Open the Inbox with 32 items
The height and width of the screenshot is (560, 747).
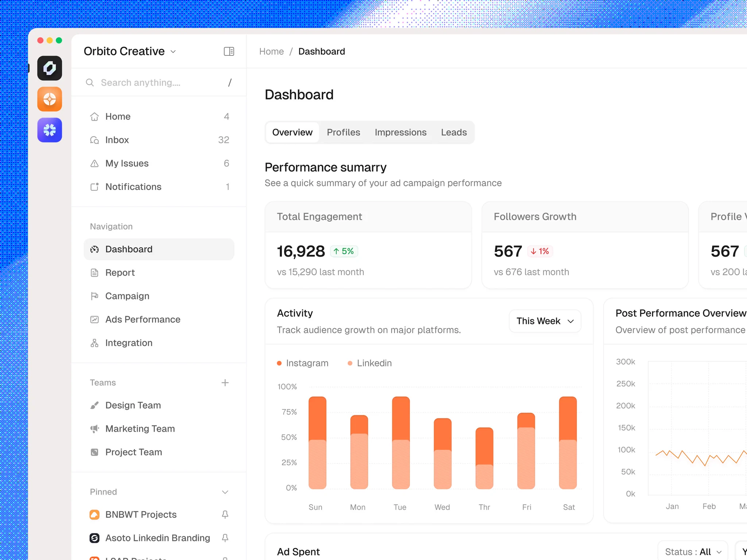159,140
